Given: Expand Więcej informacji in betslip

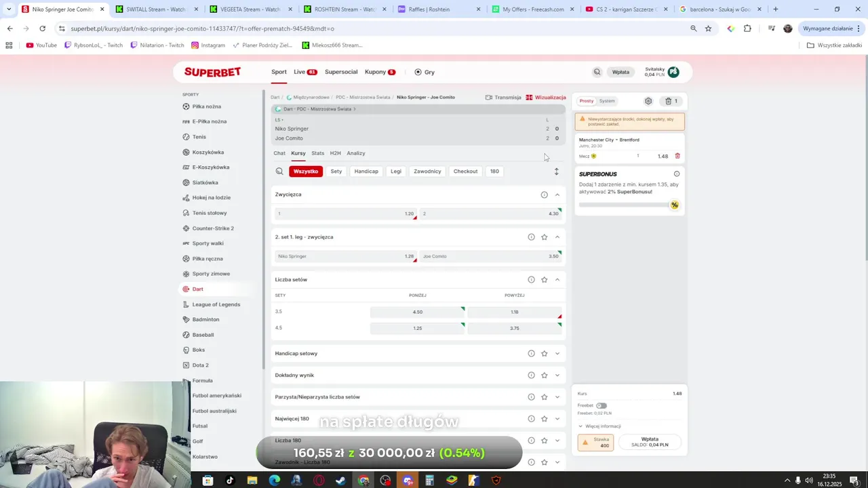Looking at the screenshot, I should 599,426.
